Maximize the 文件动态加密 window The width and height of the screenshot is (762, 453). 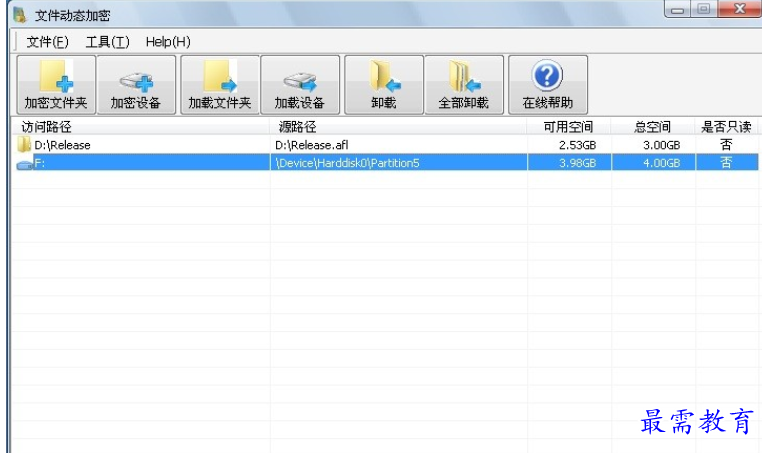[x=704, y=9]
